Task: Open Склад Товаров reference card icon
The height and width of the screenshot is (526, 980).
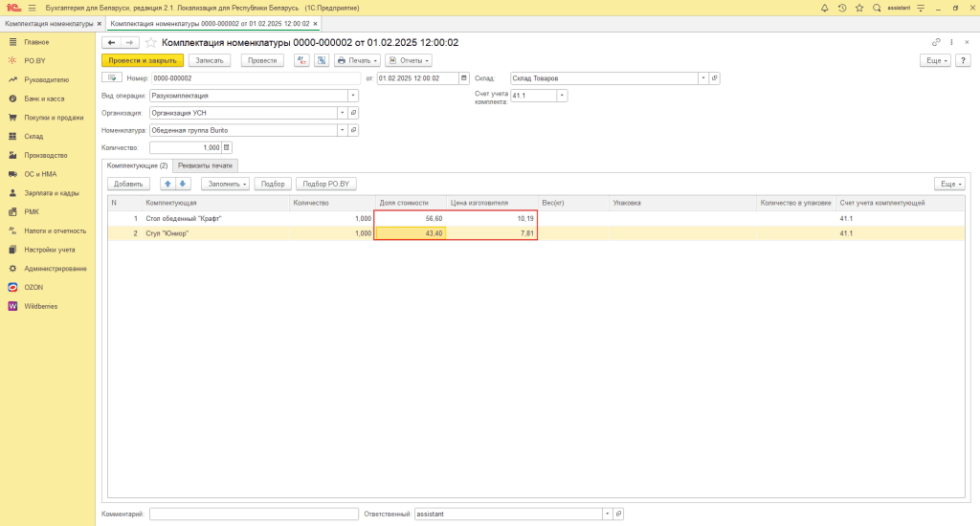Action: [x=714, y=78]
